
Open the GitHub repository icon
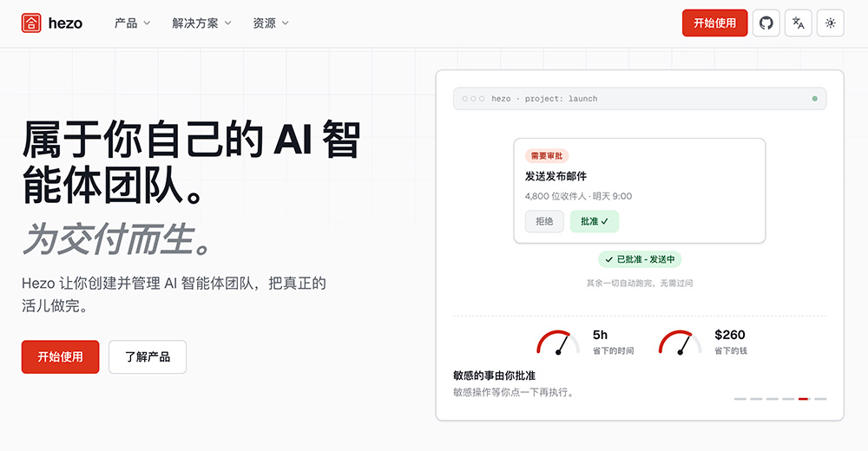[x=766, y=23]
